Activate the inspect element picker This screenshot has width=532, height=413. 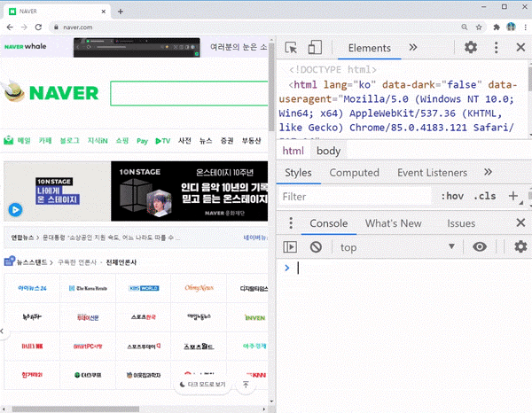pyautogui.click(x=291, y=48)
